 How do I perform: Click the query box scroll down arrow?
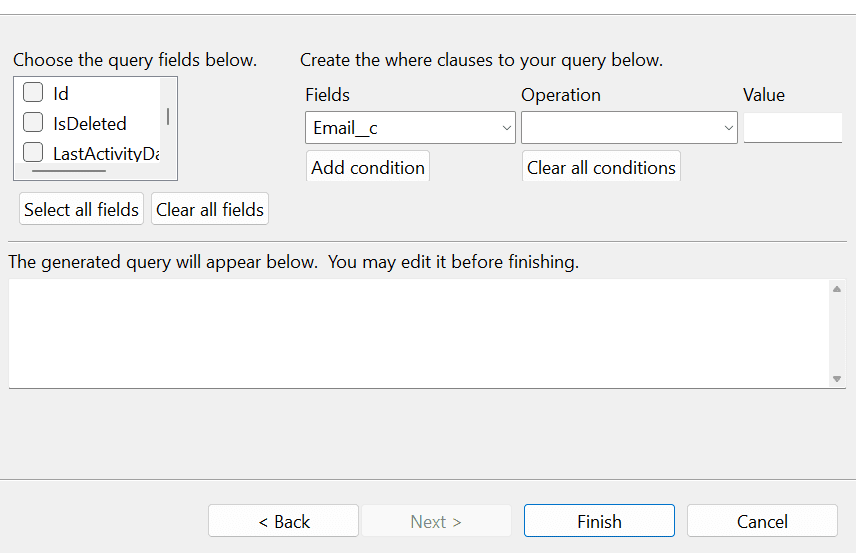[x=837, y=379]
